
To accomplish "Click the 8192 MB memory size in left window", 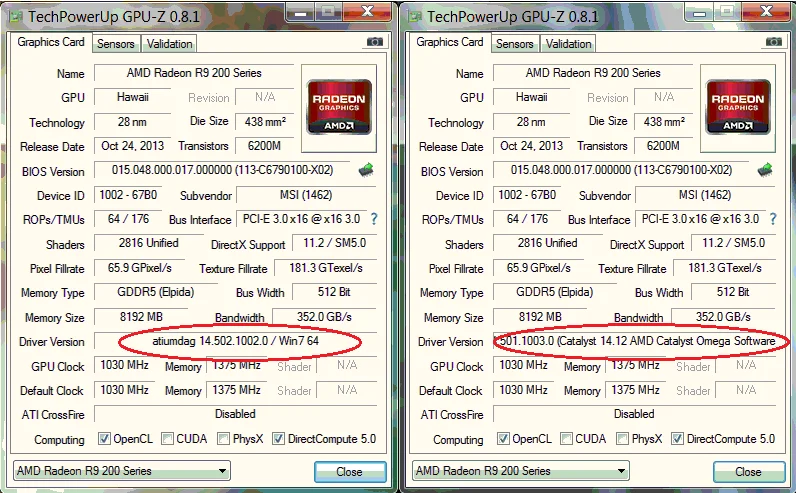I will click(141, 317).
